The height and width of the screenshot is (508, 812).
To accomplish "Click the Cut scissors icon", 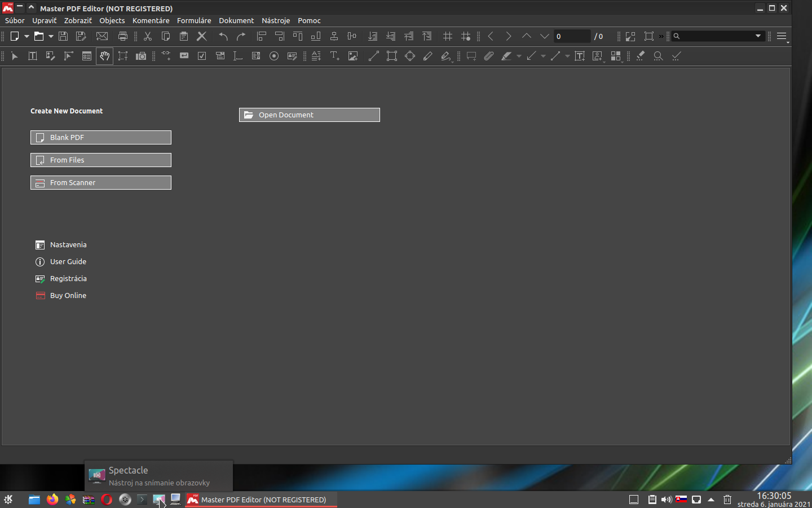I will click(148, 36).
